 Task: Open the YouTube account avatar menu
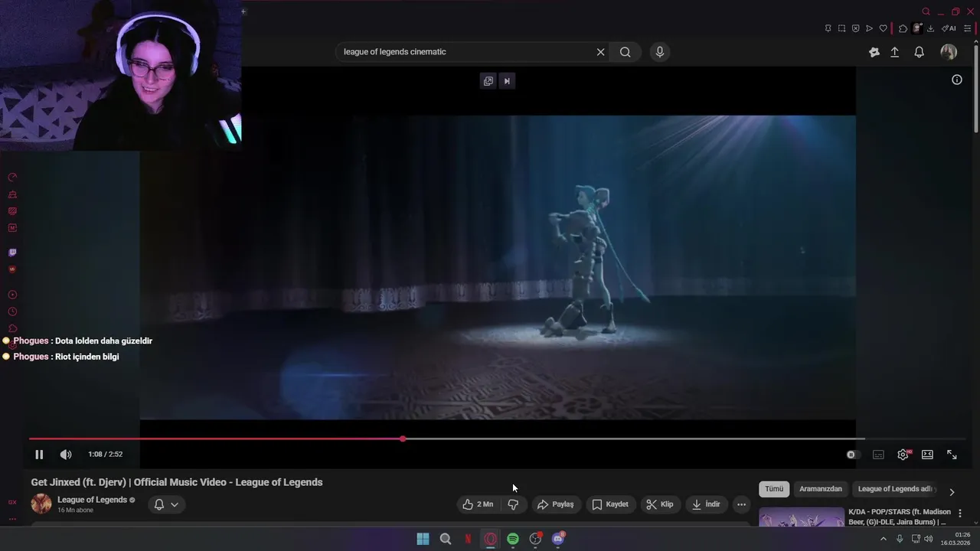tap(949, 52)
